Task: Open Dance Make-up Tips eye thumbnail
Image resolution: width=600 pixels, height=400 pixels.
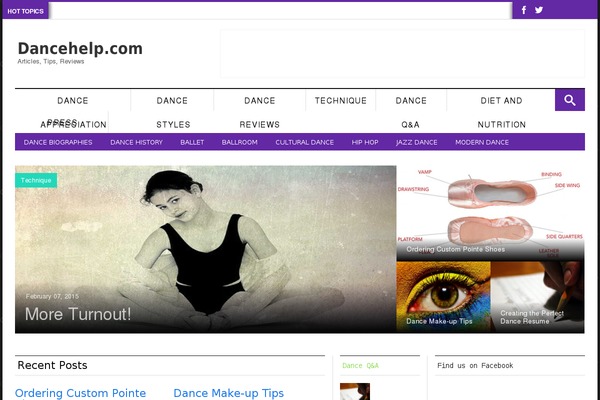Action: tap(443, 297)
